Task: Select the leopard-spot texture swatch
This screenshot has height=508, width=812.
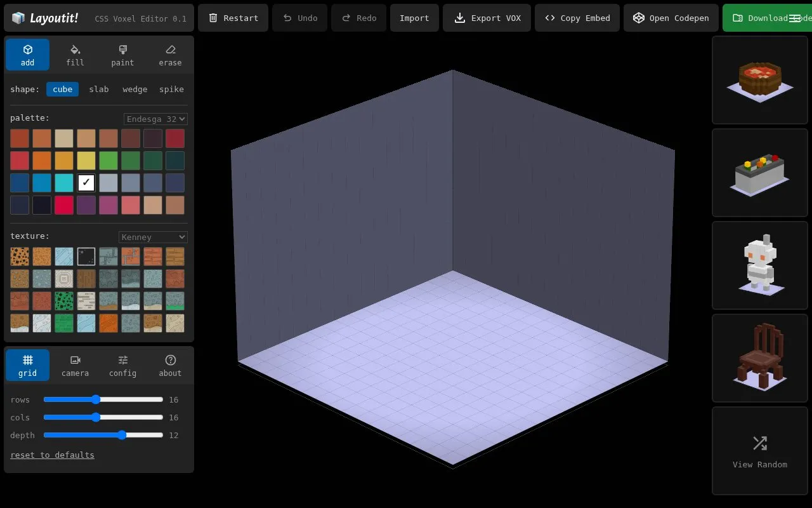Action: (x=20, y=257)
